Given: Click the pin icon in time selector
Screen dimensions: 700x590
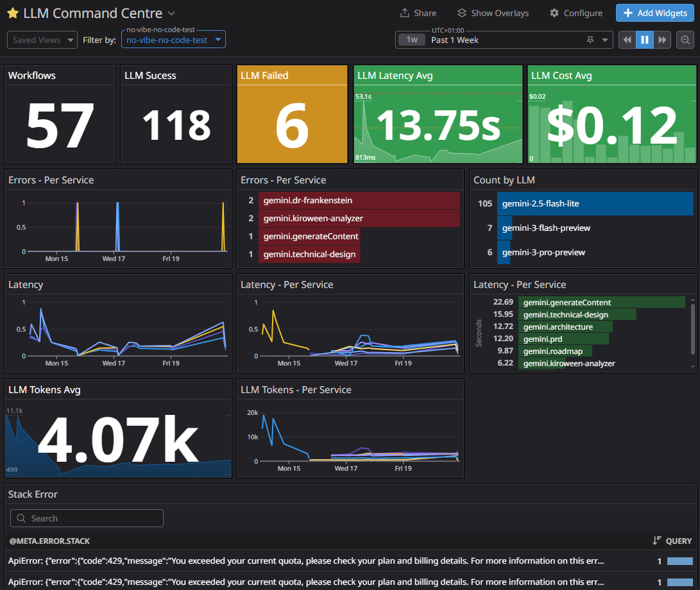Looking at the screenshot, I should (x=590, y=40).
